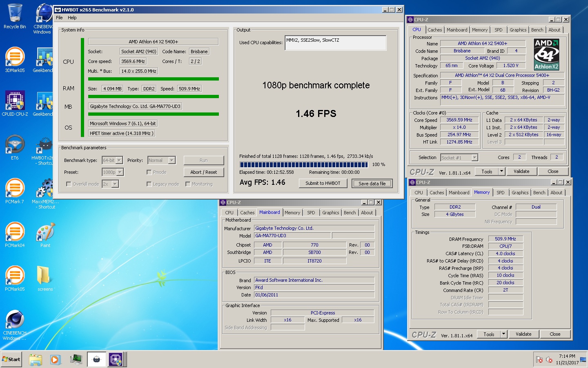Launch the CPUID CPU-Z desktop shortcut
This screenshot has width=588, height=368.
coord(15,103)
